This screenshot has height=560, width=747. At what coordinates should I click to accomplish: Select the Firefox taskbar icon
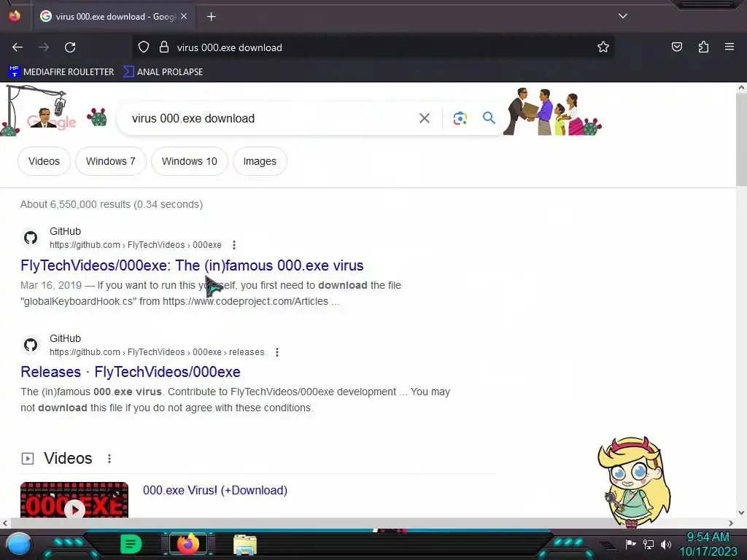point(187,544)
